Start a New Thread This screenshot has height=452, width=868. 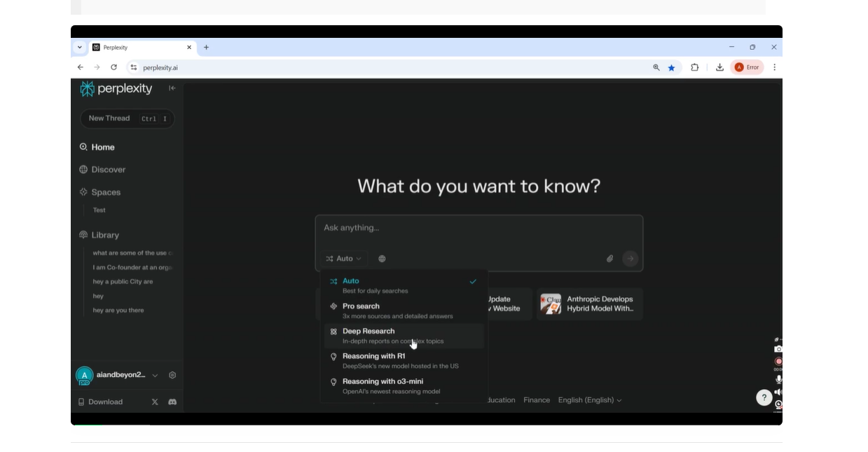[x=128, y=118]
